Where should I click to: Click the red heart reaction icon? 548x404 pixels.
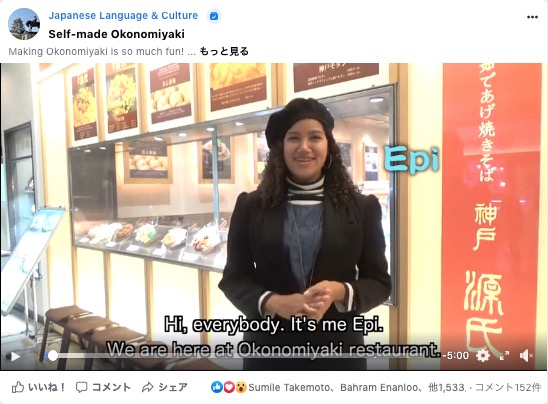(x=229, y=387)
